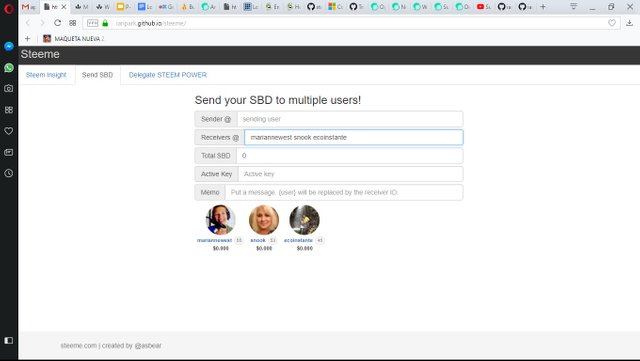Open Messenger in Opera sidebar
The image size is (640, 361).
tap(9, 47)
